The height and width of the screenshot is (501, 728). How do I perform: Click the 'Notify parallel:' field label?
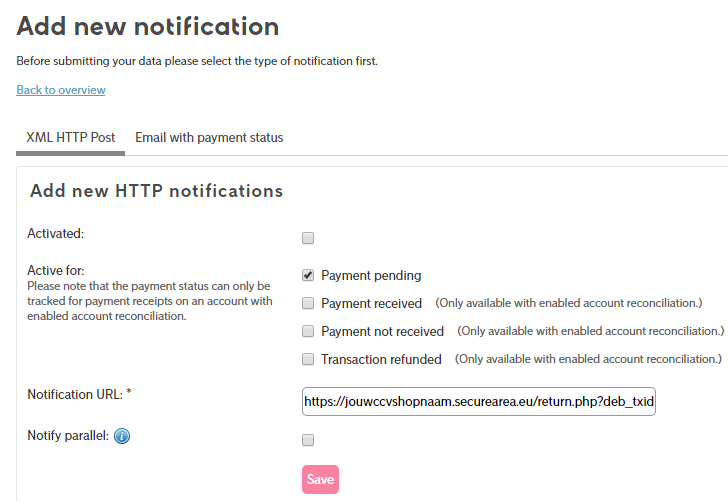point(67,435)
